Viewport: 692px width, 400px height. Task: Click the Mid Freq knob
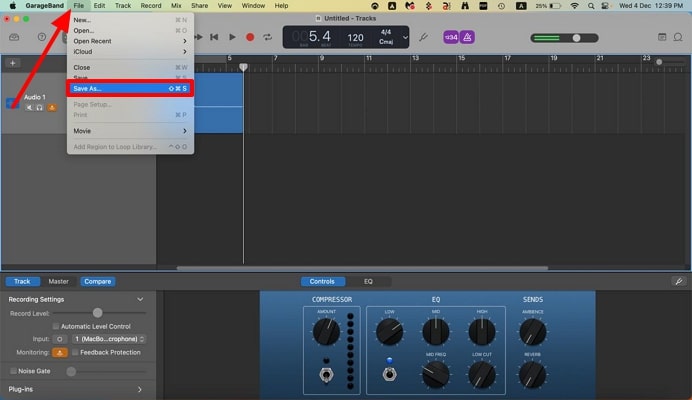(436, 374)
